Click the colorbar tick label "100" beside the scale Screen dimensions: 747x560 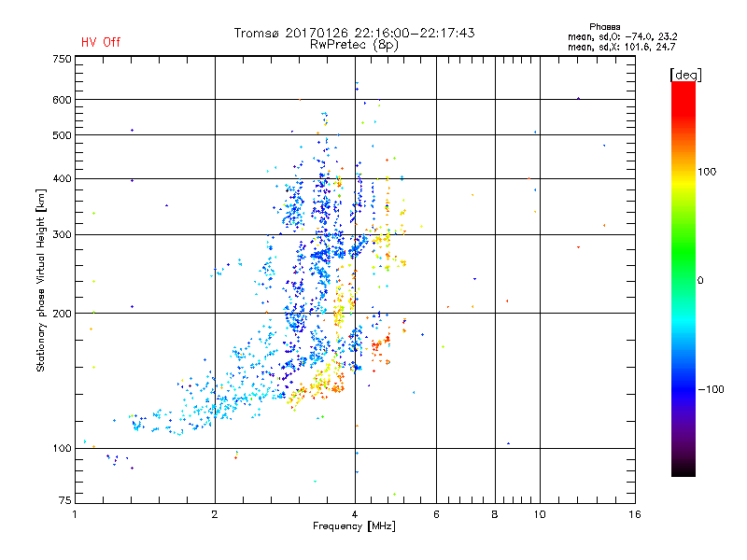(x=707, y=172)
